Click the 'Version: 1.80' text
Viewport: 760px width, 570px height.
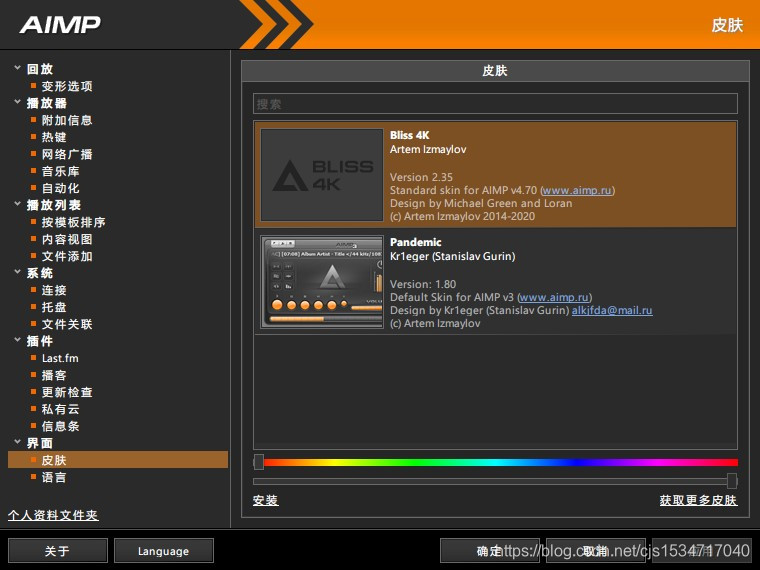[x=423, y=284]
